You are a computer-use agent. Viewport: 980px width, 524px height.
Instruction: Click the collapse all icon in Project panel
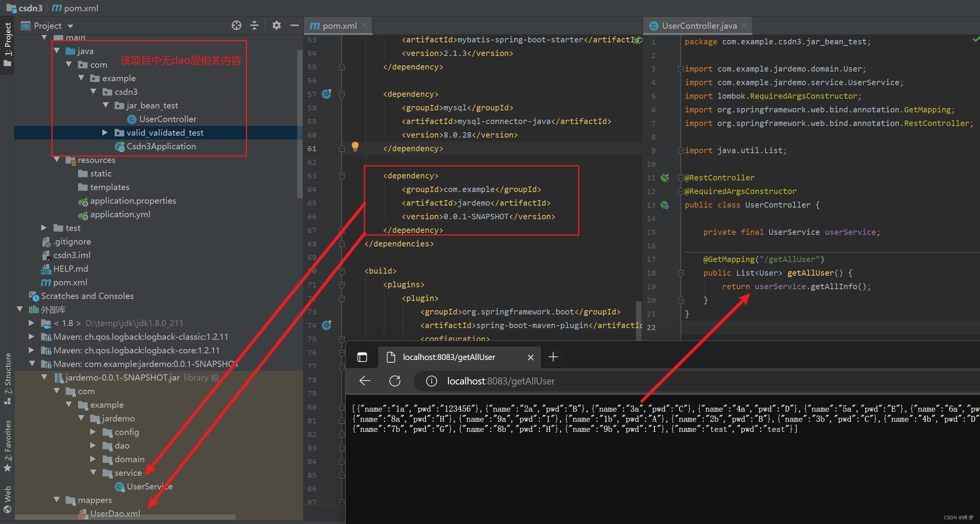tap(254, 26)
